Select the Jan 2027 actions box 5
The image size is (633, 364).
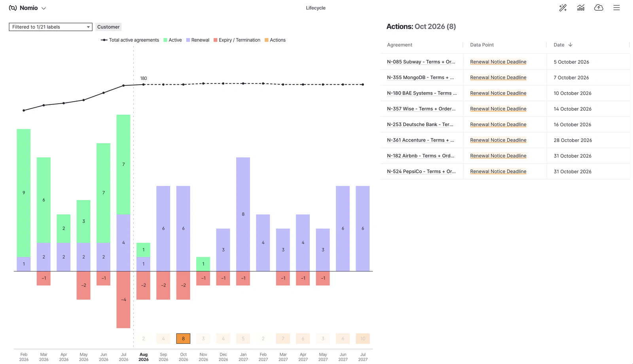243,339
